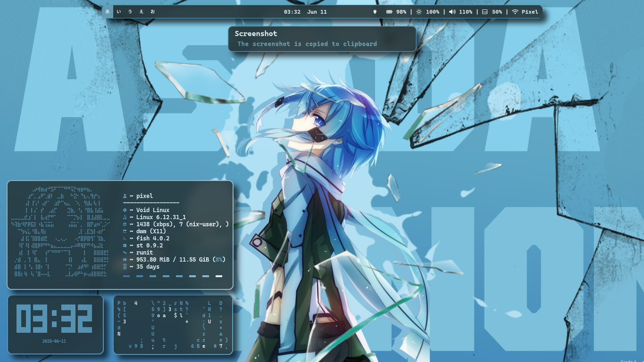The width and height of the screenshot is (644, 362).
Task: Switch to the え workspace tag
Action: coord(141,12)
